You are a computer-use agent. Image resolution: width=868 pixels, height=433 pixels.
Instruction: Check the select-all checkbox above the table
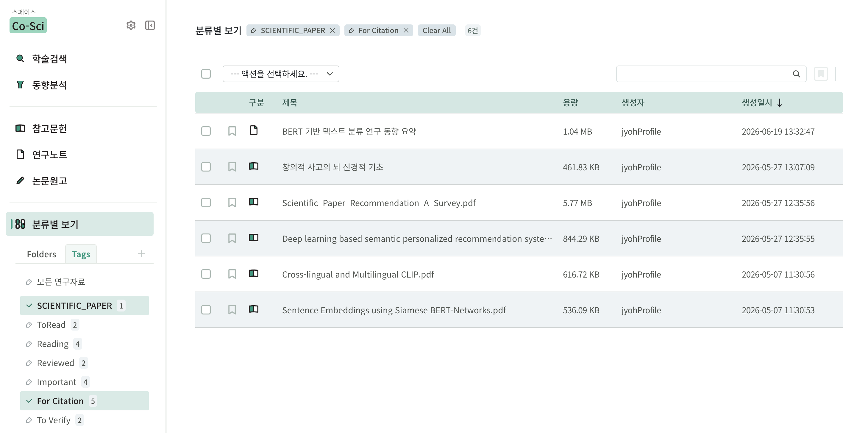tap(206, 74)
